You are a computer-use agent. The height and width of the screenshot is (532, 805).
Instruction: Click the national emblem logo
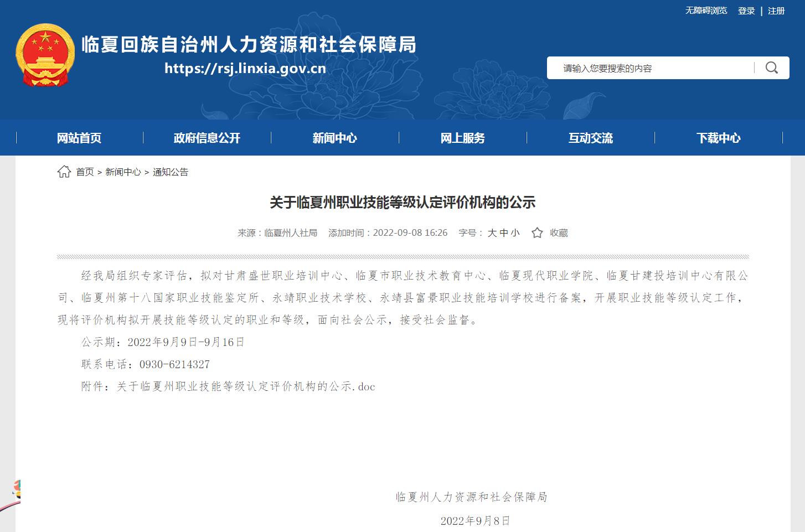coord(45,55)
